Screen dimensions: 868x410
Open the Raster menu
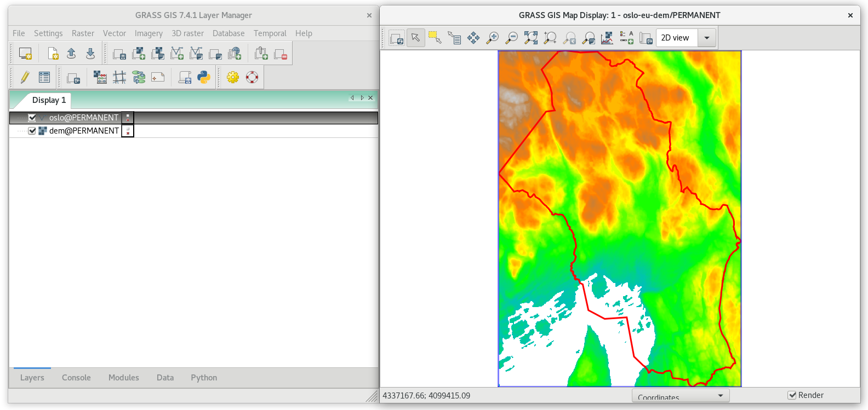(x=83, y=33)
